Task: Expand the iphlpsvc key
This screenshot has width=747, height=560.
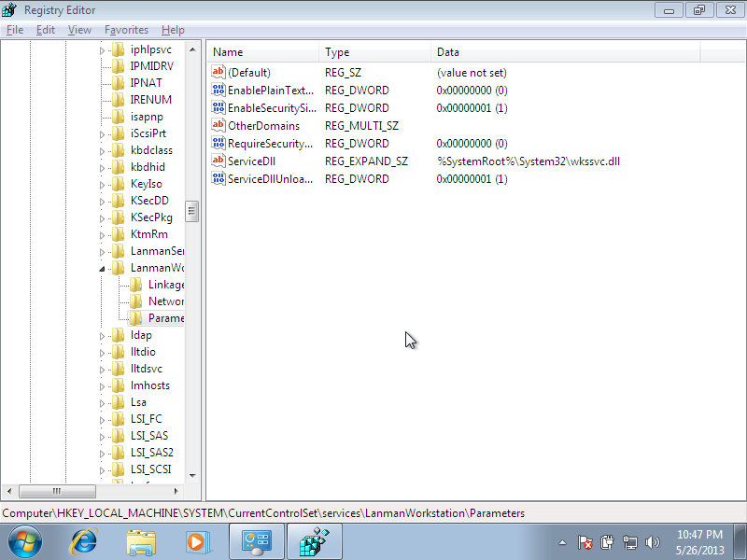Action: 102,50
